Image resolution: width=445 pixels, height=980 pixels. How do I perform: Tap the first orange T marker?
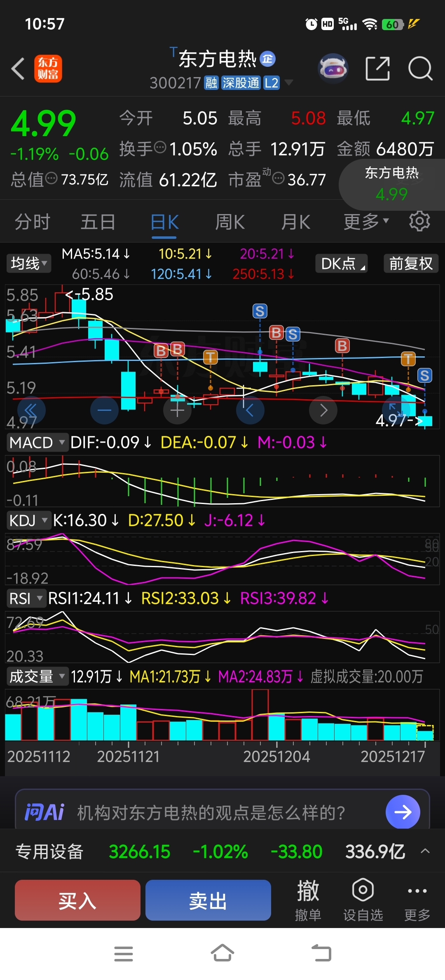click(x=211, y=357)
